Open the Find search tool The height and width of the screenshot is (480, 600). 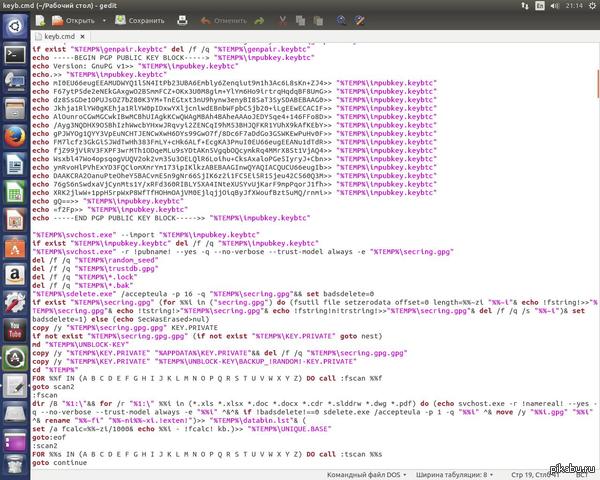coord(341,21)
